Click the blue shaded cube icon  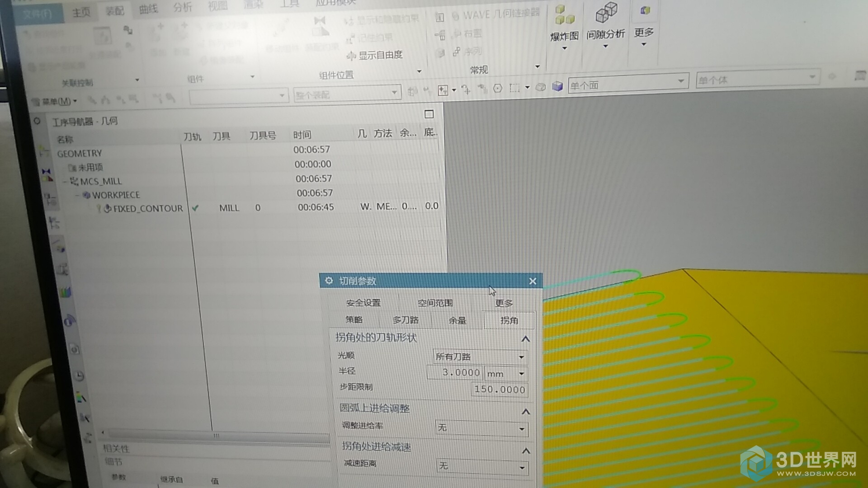coord(557,86)
